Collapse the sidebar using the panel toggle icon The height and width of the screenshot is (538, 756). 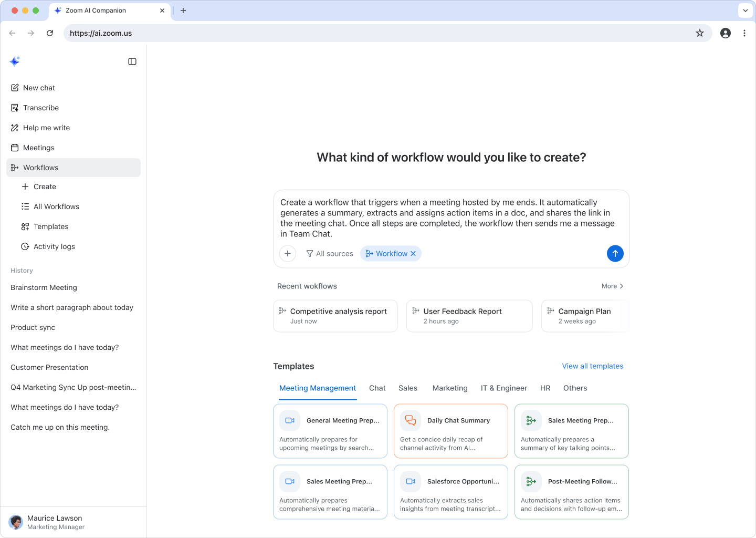tap(132, 61)
